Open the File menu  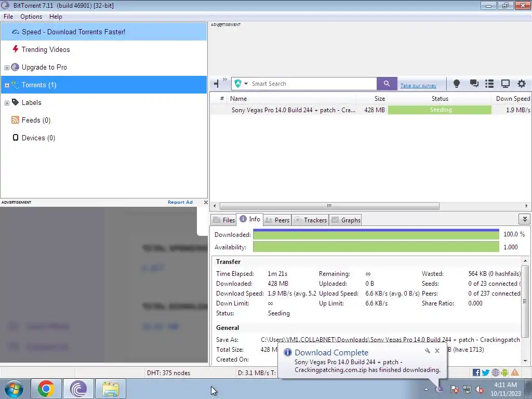click(x=8, y=17)
